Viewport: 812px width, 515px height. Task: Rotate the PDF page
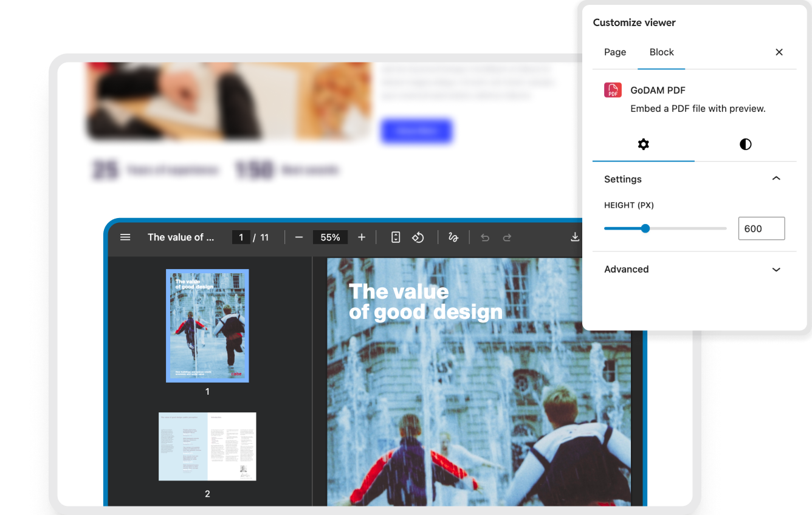[x=418, y=237]
